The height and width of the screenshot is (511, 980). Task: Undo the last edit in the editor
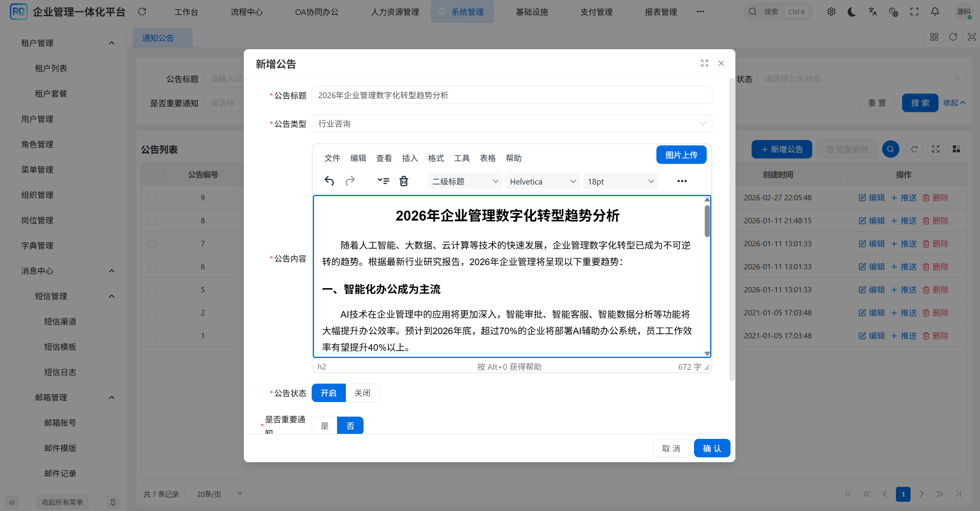pos(329,181)
